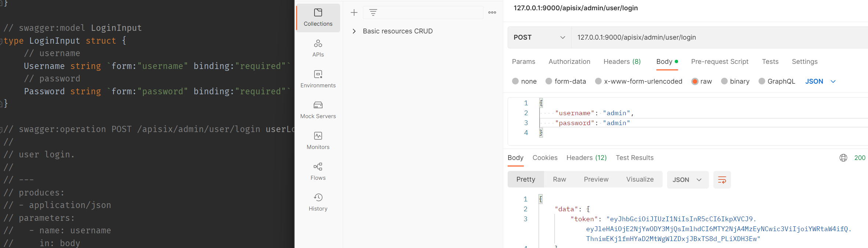Click the LoginInput struct declaration in code editor
Image resolution: width=868 pixels, height=248 pixels.
(65, 41)
